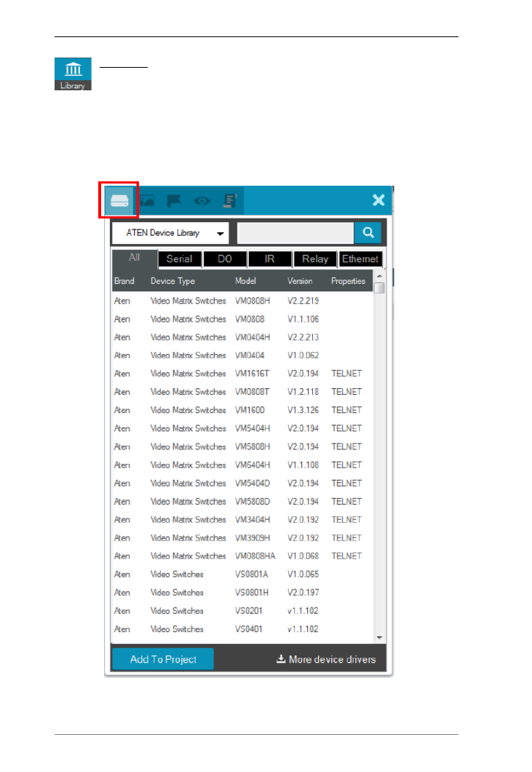Sort by the Properties column header
The image size is (532, 772).
click(348, 281)
